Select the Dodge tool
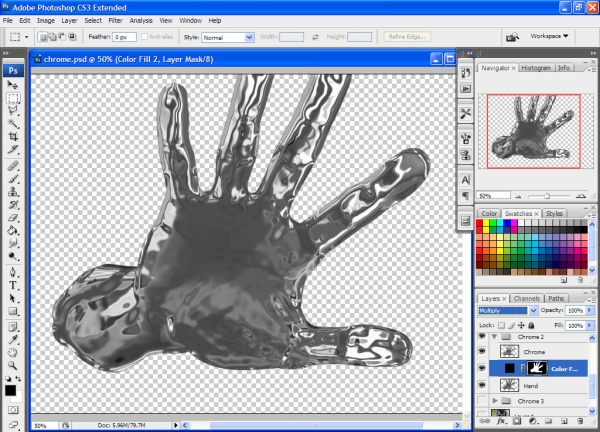Viewport: 600px width, 432px height. 13,256
